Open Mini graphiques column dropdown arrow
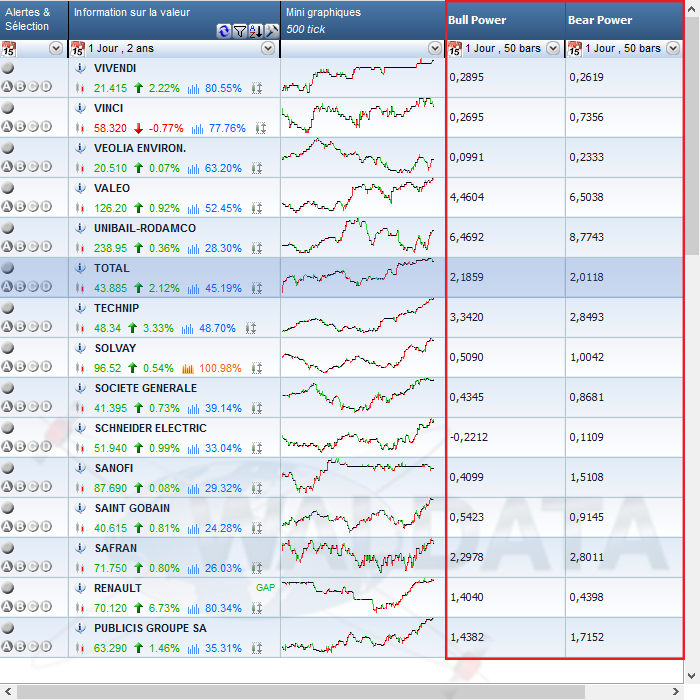Image resolution: width=700 pixels, height=700 pixels. pyautogui.click(x=435, y=48)
